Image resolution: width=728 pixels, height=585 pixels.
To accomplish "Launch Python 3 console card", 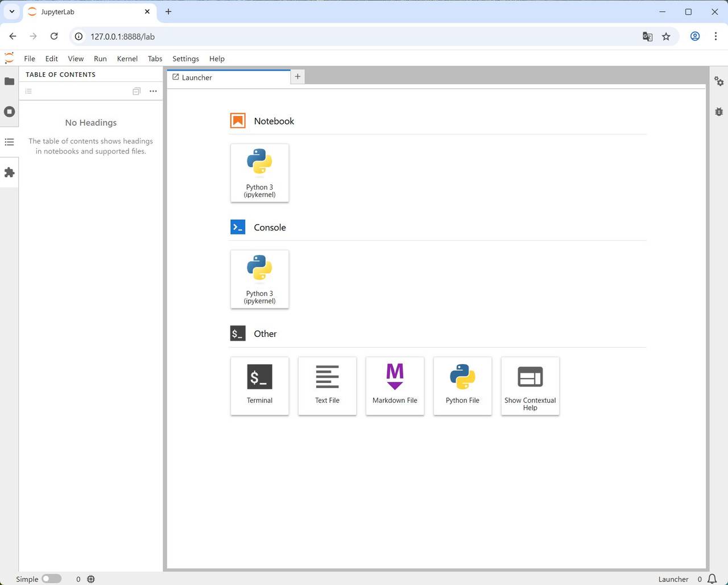I will (259, 279).
